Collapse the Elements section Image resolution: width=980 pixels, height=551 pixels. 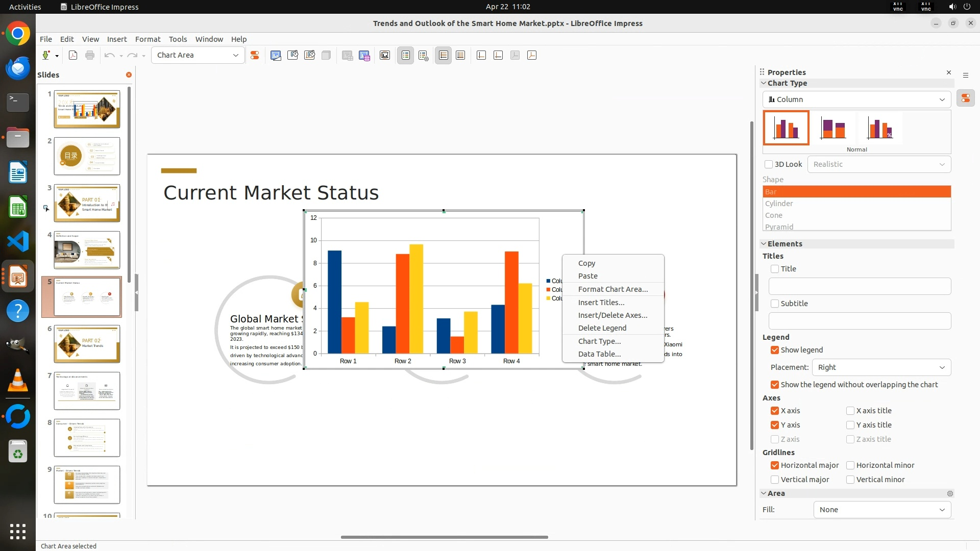tap(764, 244)
